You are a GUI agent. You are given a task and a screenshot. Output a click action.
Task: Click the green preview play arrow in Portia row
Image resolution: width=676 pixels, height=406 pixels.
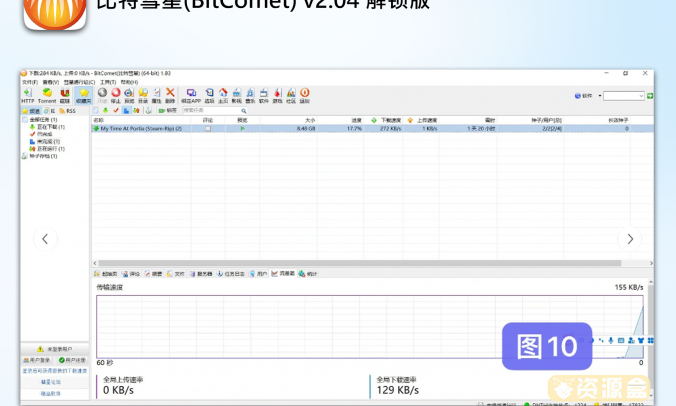(x=242, y=128)
